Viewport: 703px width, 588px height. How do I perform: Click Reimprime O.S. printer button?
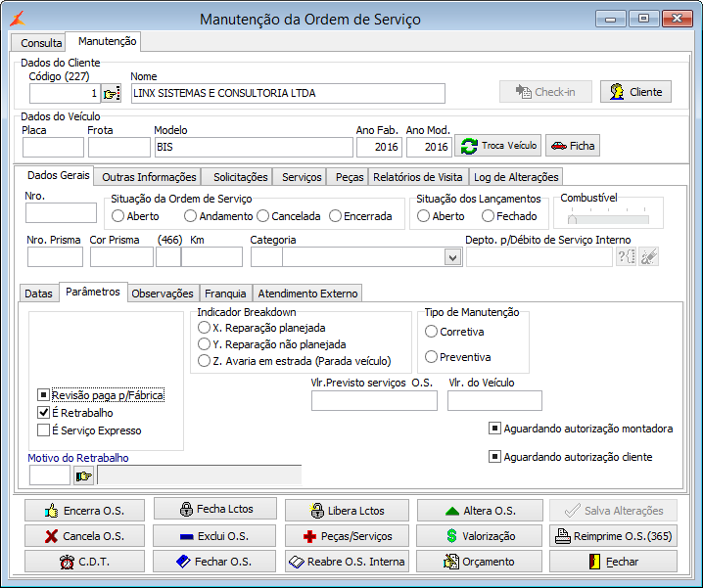613,536
